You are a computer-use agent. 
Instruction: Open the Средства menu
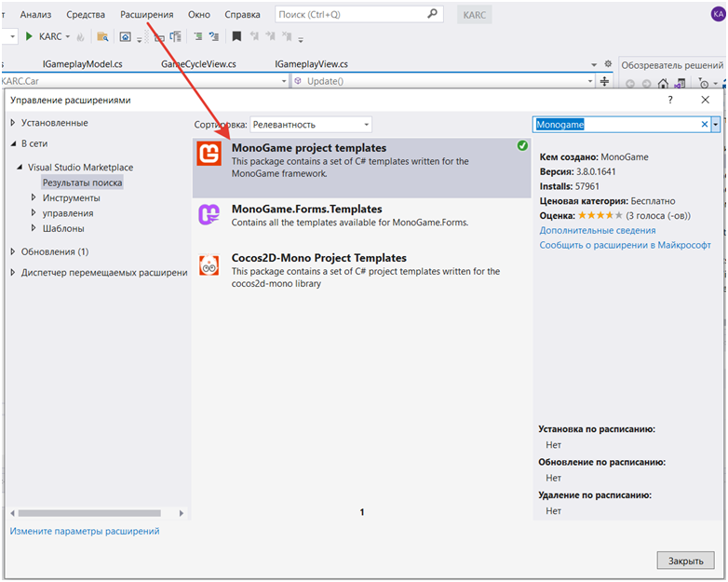click(86, 14)
